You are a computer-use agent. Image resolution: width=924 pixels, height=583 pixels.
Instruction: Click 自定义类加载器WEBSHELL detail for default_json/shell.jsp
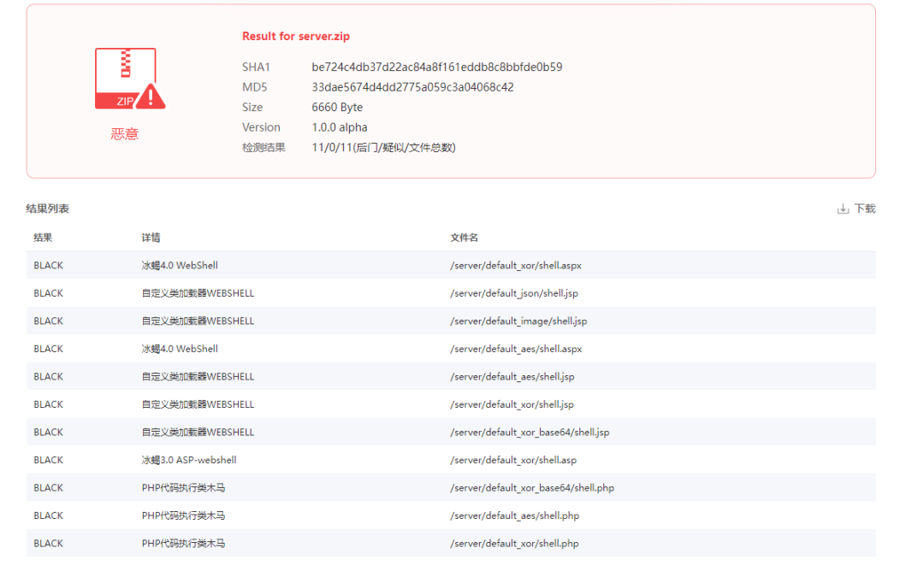(198, 293)
